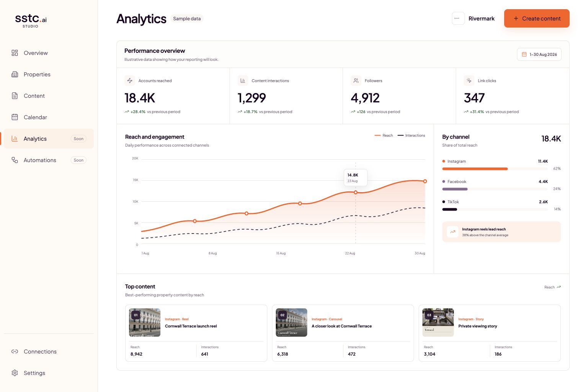
Task: Click the Instagram · Story label
Action: click(471, 319)
